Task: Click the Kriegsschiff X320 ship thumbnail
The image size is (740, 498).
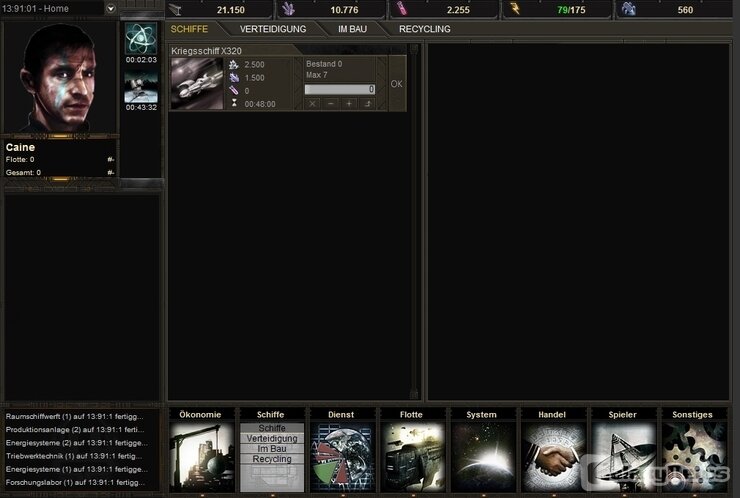Action: click(197, 84)
